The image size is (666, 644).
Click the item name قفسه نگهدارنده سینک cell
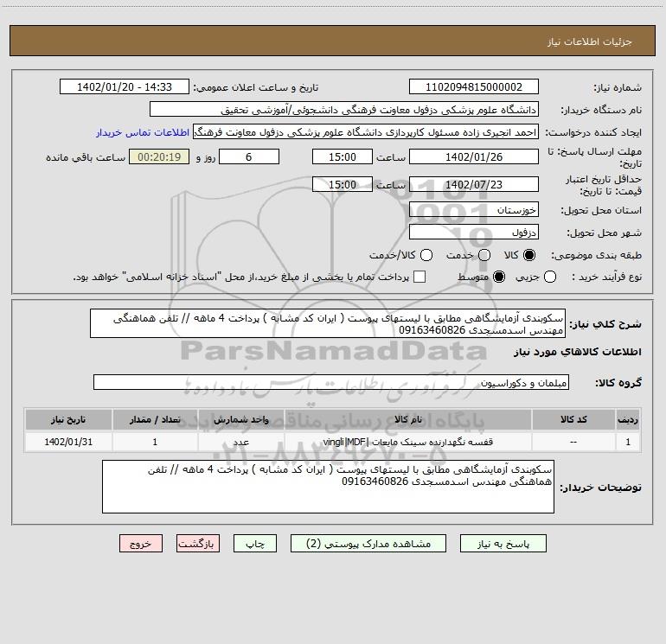(x=407, y=442)
